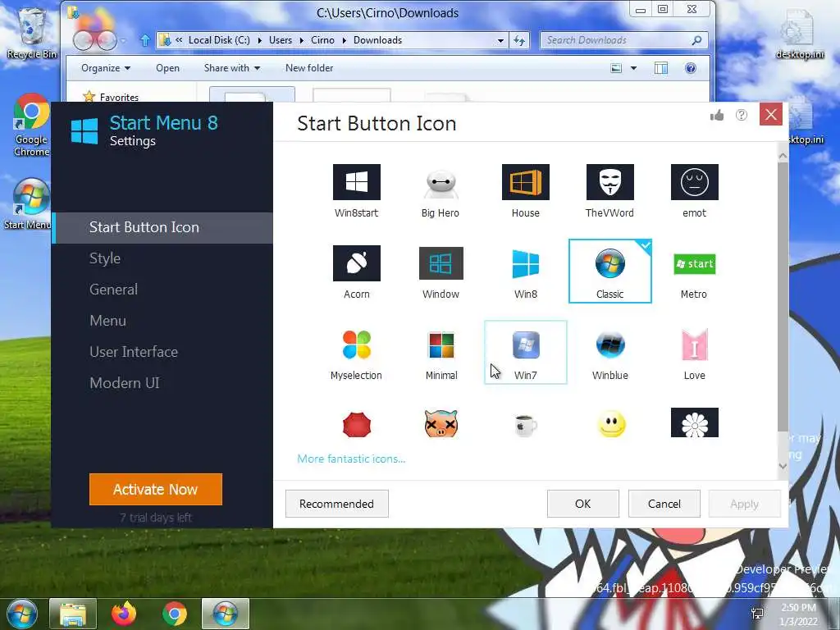The image size is (840, 630).
Task: Open the More fantastic icons link
Action: point(351,459)
